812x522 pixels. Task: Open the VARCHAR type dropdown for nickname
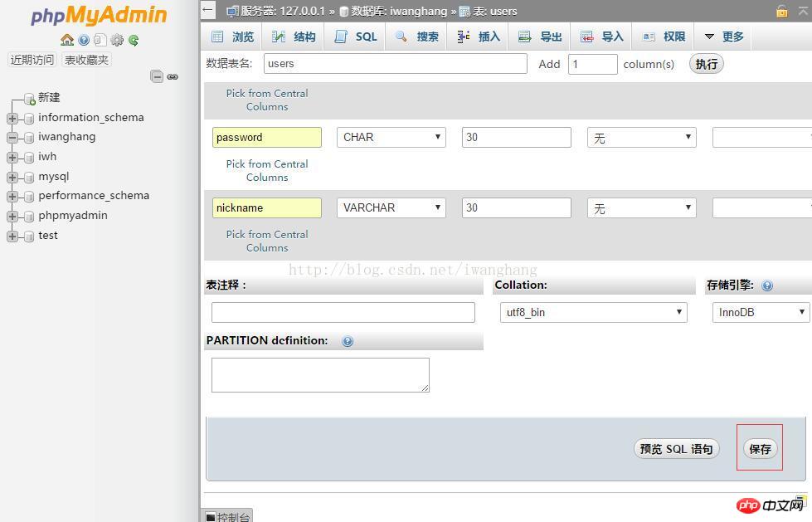(x=391, y=207)
